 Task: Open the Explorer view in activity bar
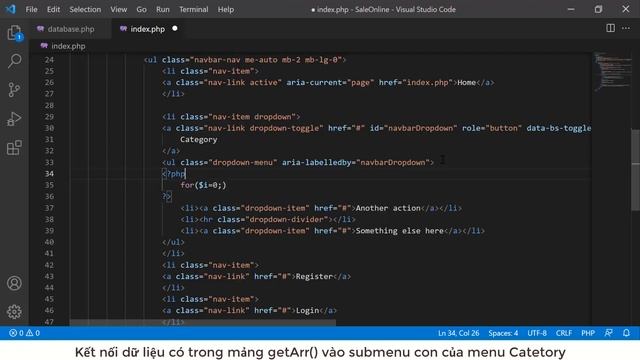click(14, 33)
